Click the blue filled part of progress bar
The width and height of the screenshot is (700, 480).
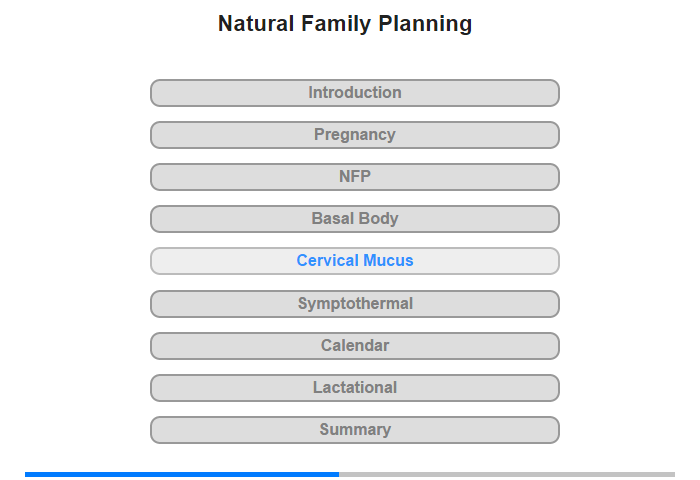182,474
